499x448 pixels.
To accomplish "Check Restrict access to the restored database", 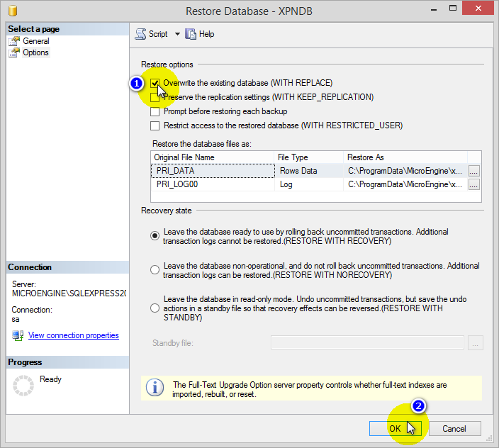I will coord(155,126).
